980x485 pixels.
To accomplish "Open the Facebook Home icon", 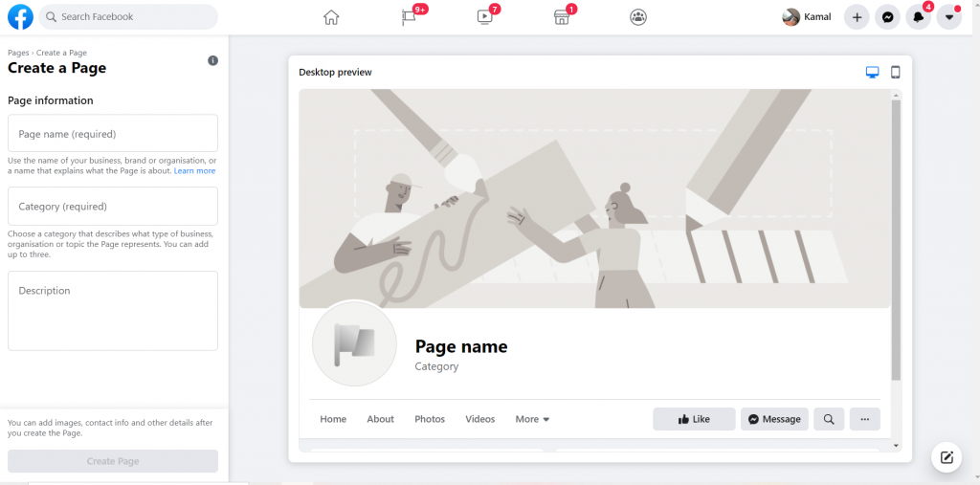I will coord(331,17).
